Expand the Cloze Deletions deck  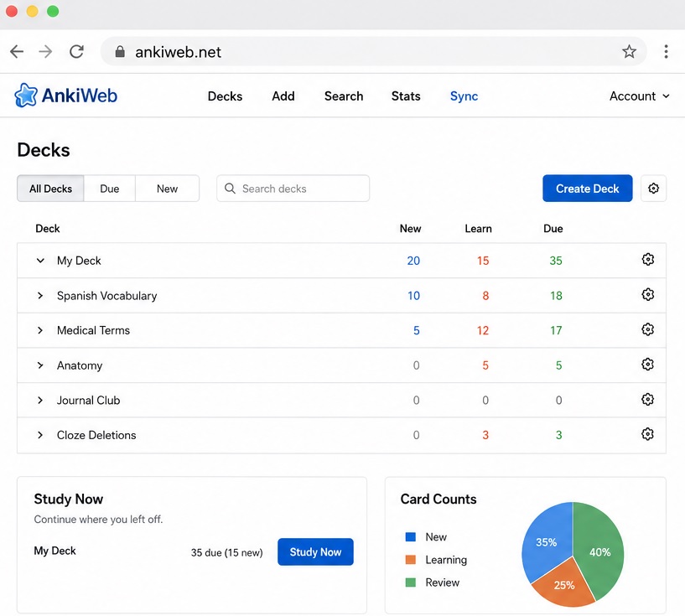click(40, 435)
